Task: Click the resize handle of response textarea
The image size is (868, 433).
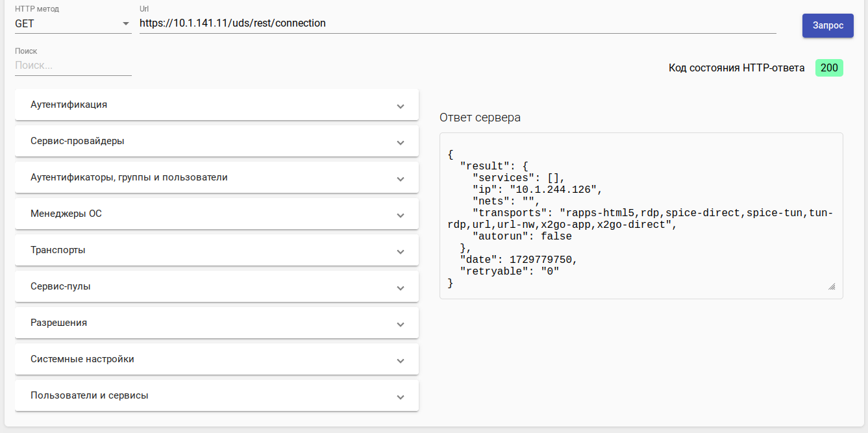Action: tap(832, 286)
